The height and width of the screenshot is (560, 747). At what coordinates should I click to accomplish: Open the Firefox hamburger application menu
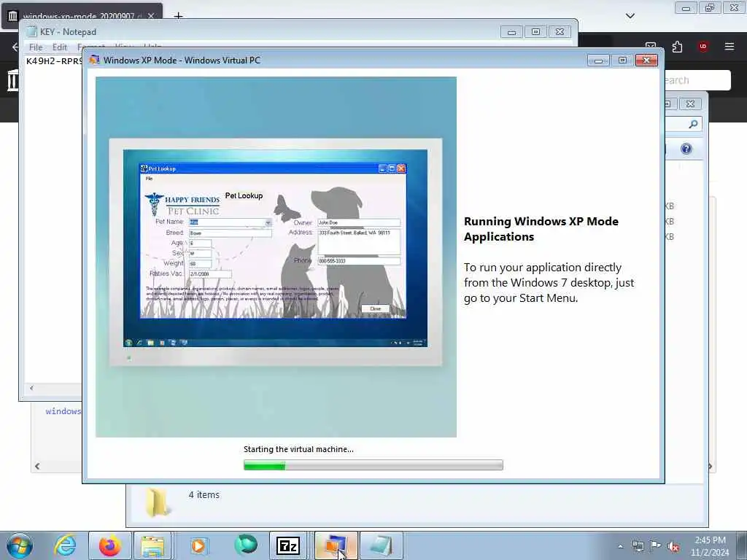729,46
